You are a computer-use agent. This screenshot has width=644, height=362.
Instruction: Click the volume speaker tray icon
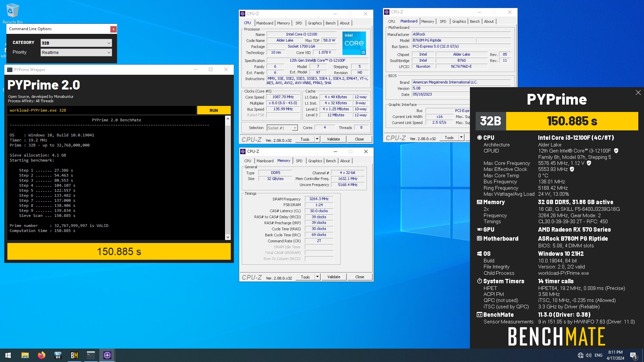[x=589, y=355]
